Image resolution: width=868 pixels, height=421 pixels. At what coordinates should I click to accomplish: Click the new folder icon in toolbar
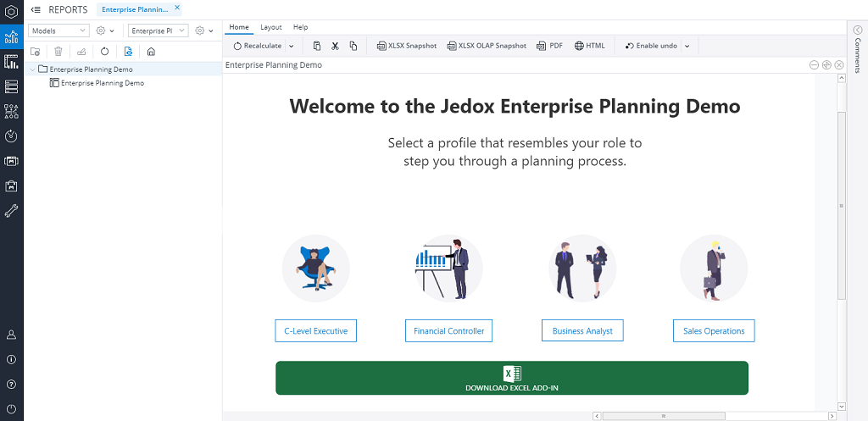(35, 51)
